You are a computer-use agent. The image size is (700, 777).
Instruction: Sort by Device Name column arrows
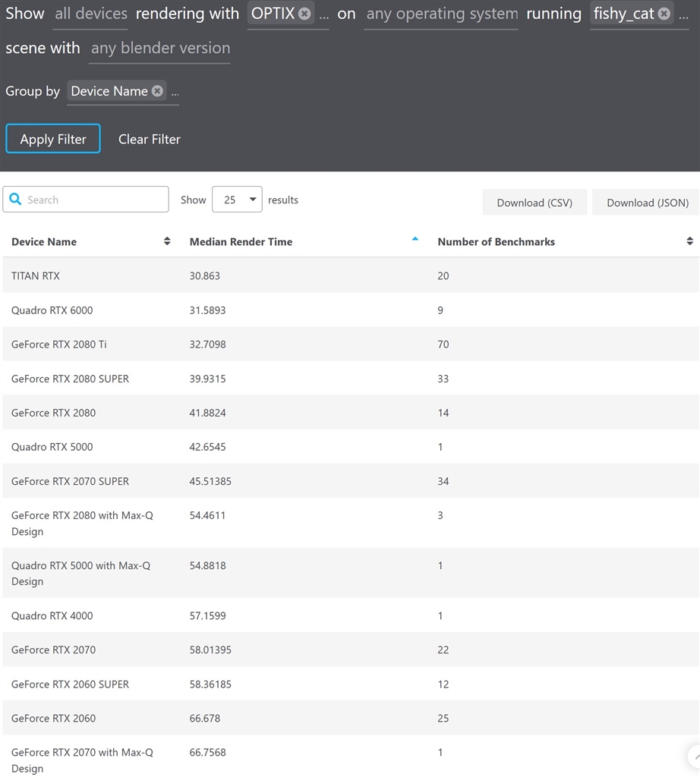coord(167,241)
